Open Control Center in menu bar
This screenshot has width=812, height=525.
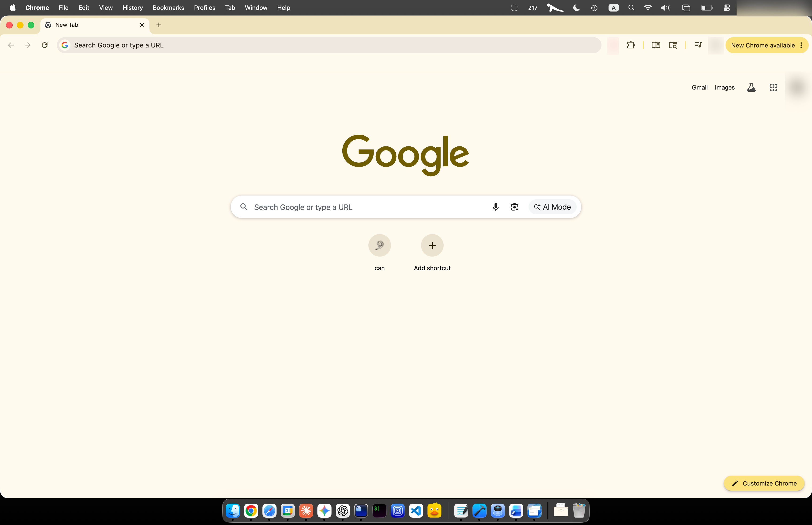pyautogui.click(x=726, y=8)
